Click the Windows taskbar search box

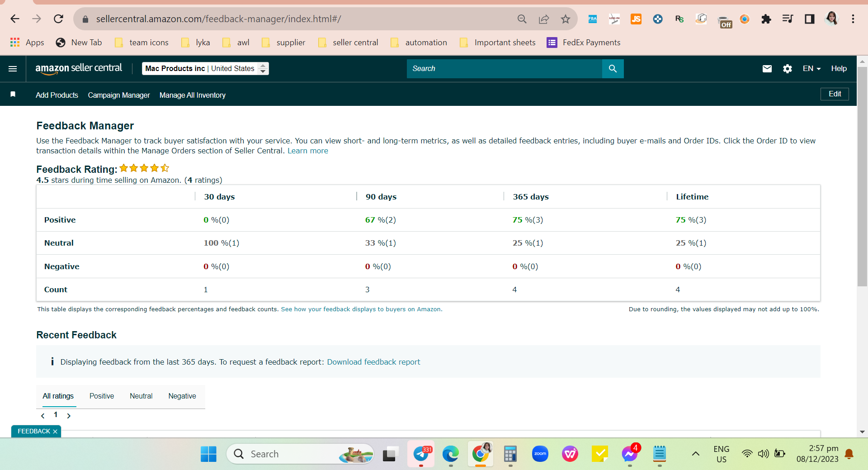(x=300, y=454)
